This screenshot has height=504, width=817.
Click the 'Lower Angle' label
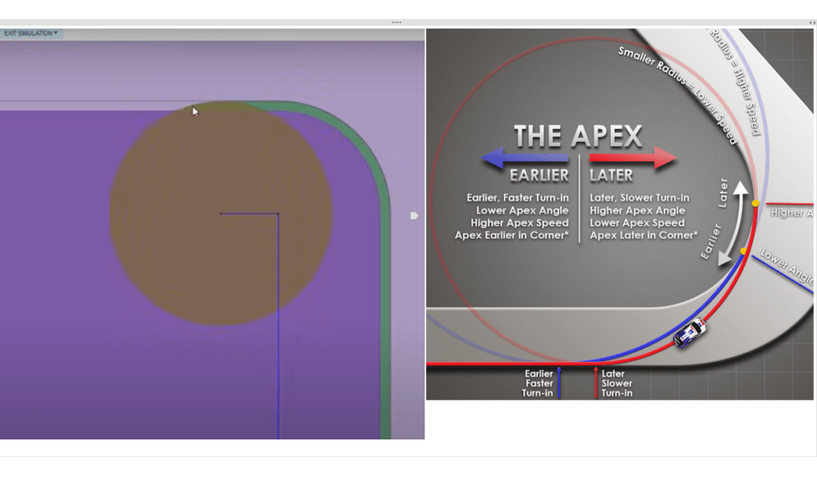[787, 267]
